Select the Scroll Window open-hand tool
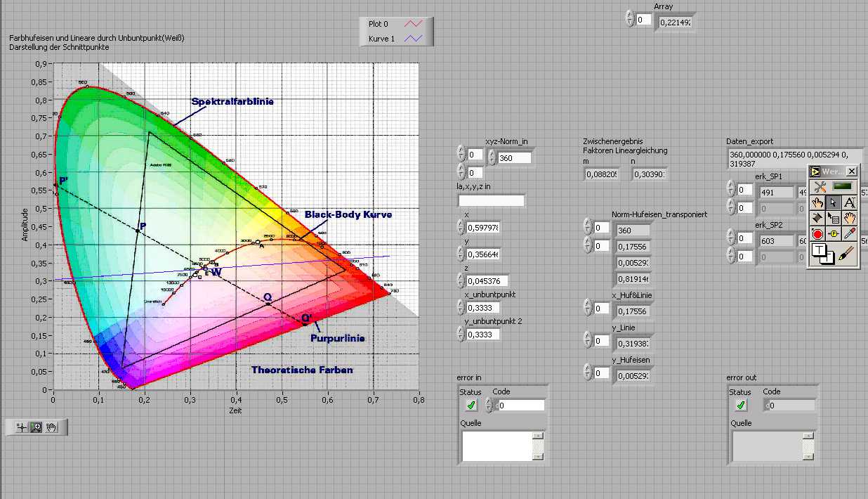This screenshot has width=868, height=499. pyautogui.click(x=849, y=218)
